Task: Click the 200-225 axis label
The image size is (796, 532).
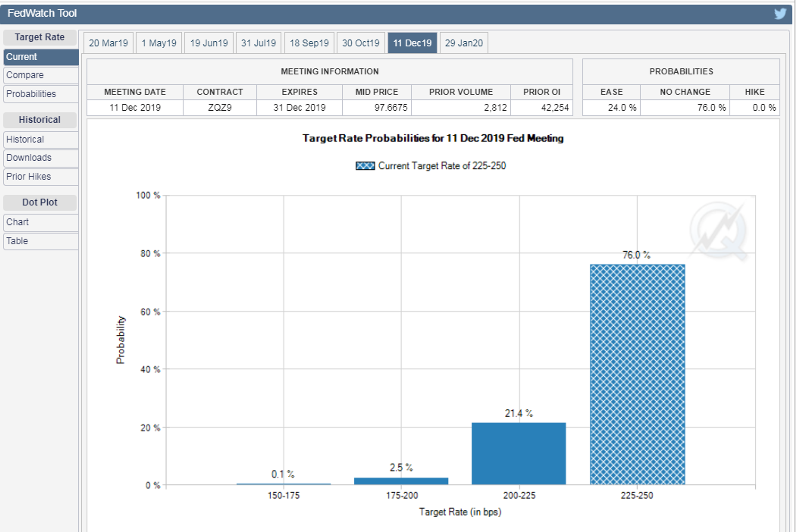Action: click(519, 496)
